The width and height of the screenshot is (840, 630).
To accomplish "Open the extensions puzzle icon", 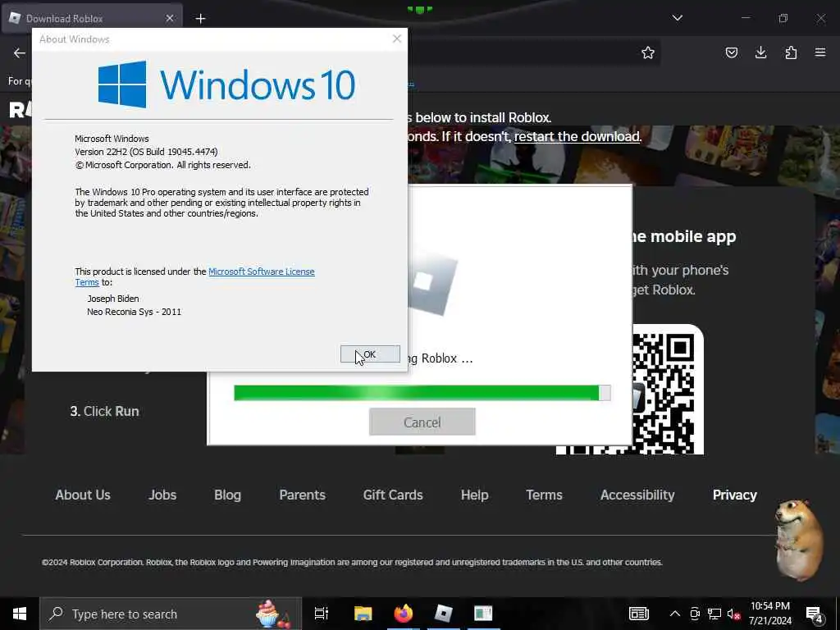I will click(791, 52).
